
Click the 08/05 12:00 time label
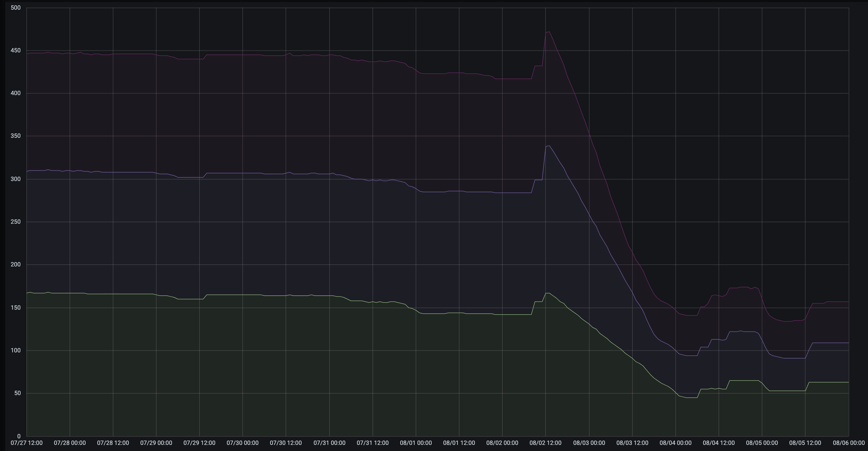[x=805, y=443]
